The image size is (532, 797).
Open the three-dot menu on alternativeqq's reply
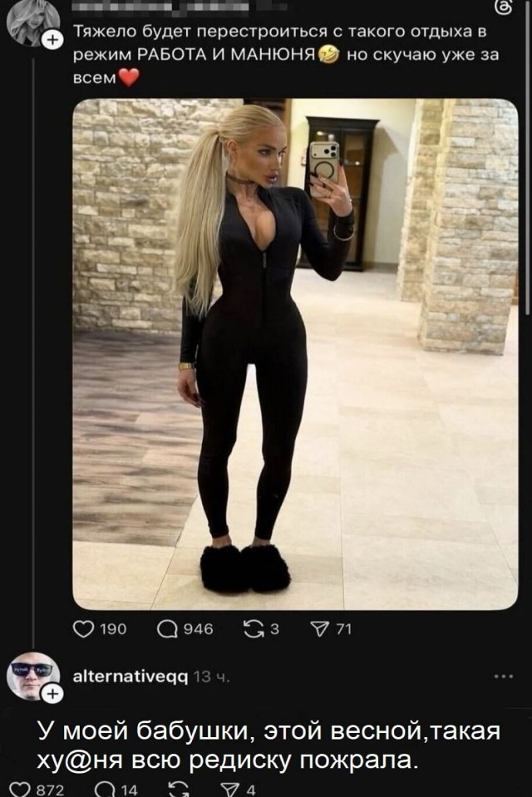504,676
